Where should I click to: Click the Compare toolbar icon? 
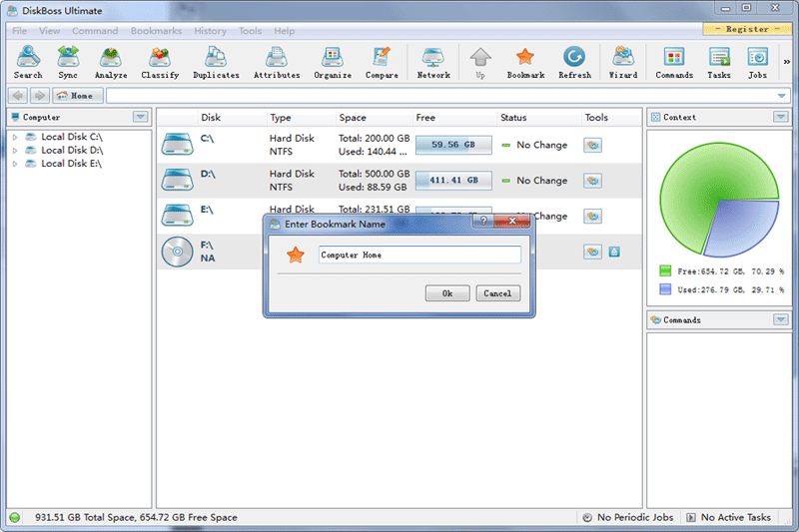[x=382, y=62]
